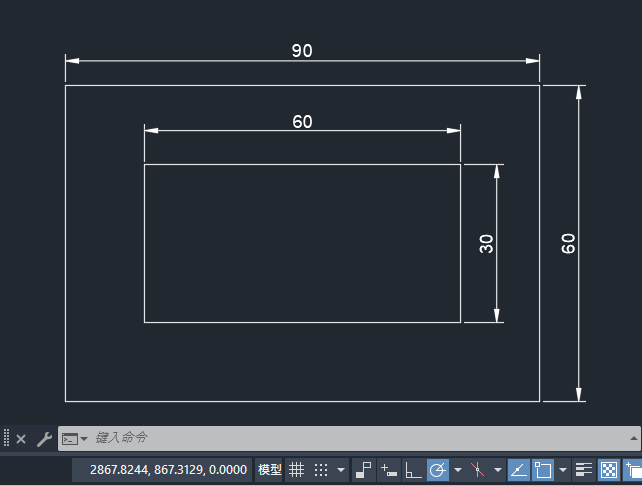Screen dimensions: 642x486
Task: Toggle transparency checkered icon
Action: point(609,470)
